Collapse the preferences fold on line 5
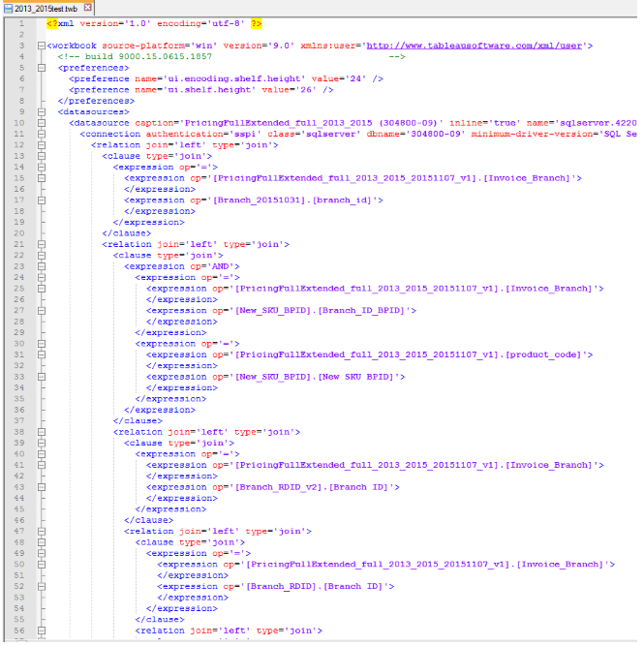 42,68
